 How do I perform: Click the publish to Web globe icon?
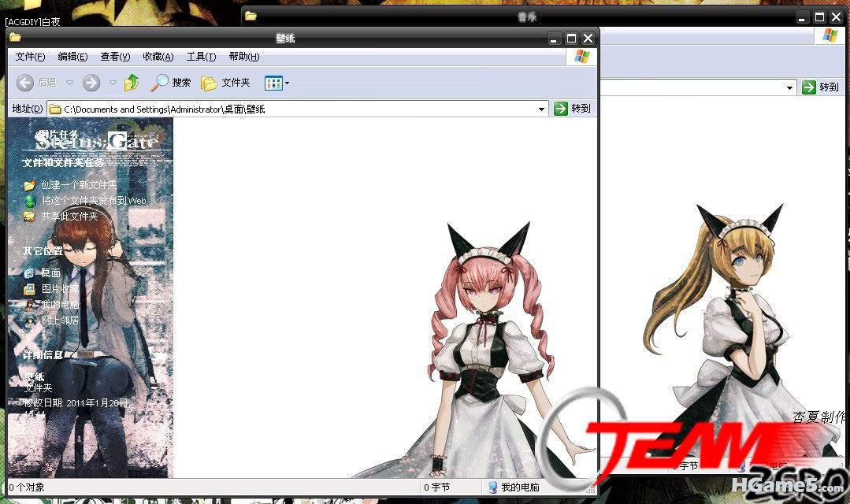coord(30,201)
